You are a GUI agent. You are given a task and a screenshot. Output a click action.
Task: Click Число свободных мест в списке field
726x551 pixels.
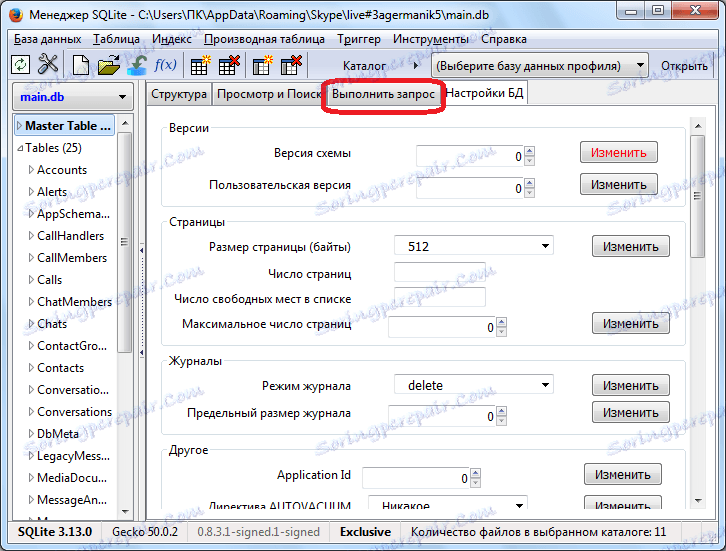coord(440,298)
